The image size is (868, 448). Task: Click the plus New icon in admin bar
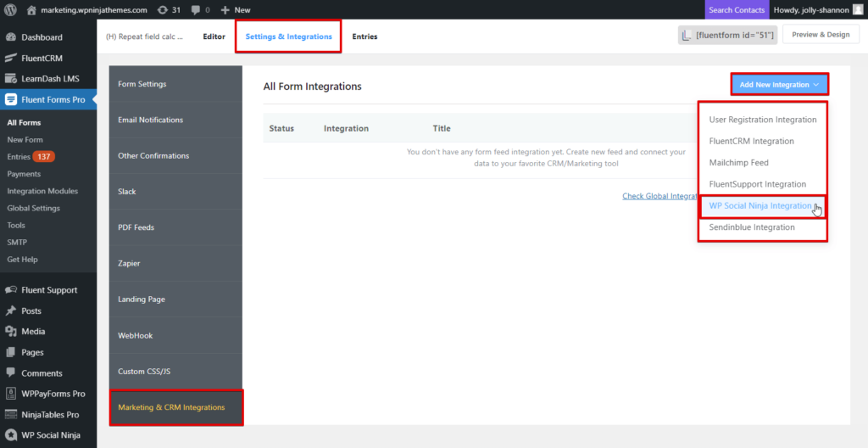[x=225, y=9]
